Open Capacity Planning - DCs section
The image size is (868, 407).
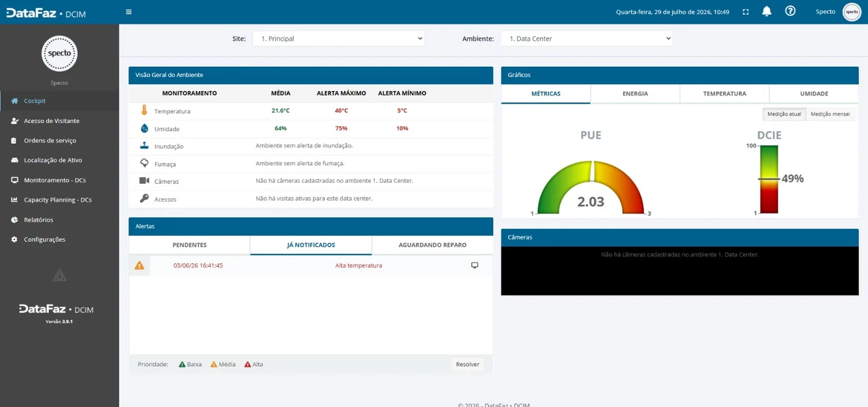(x=59, y=200)
